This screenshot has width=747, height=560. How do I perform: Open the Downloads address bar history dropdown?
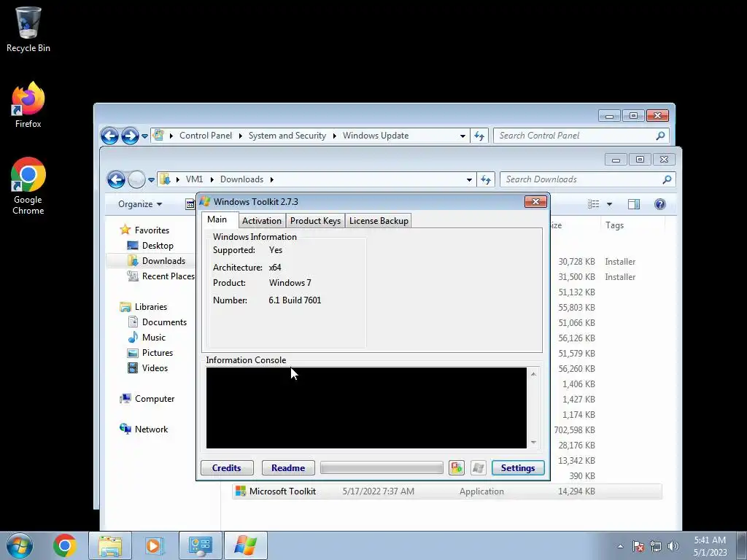click(469, 179)
